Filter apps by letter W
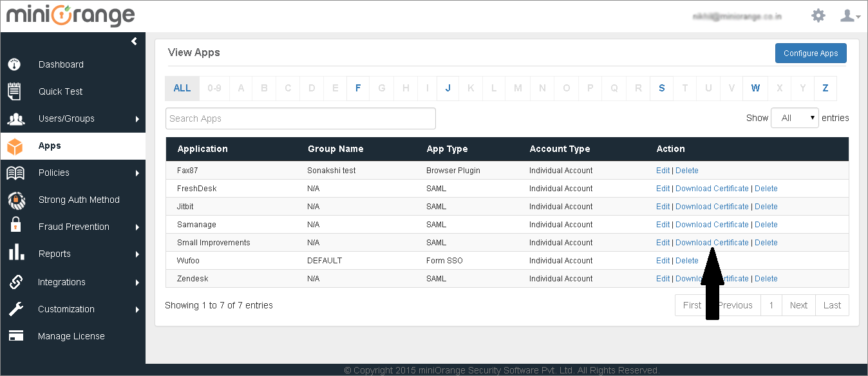The width and height of the screenshot is (868, 376). point(755,88)
